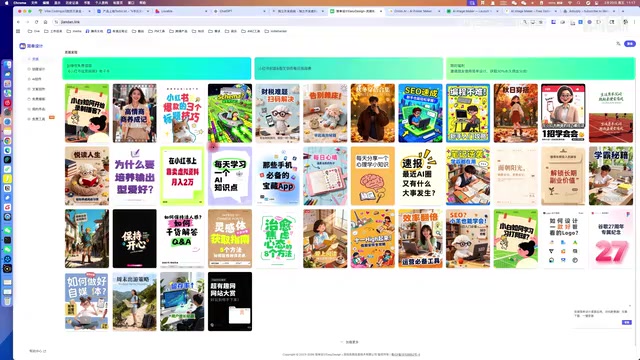Open the apps grid icon in bookmarks bar
This screenshot has height=360, width=640.
pyautogui.click(x=18, y=31)
